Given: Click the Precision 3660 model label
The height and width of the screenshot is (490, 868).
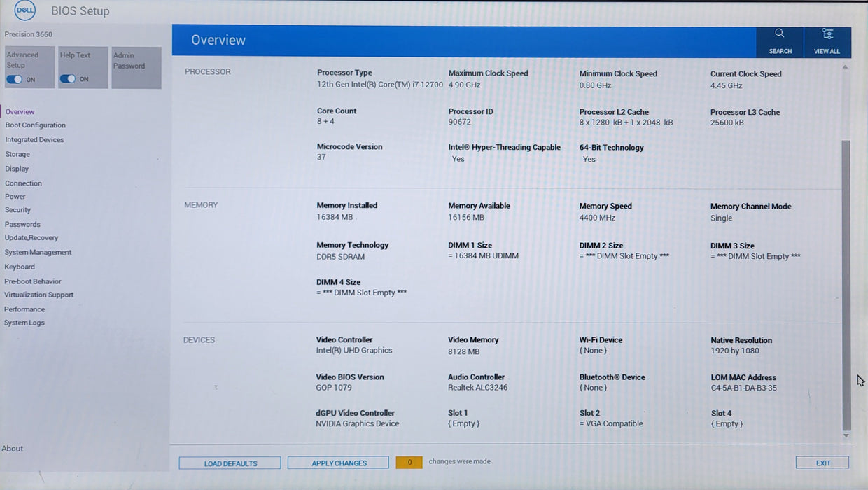Looking at the screenshot, I should tap(29, 34).
